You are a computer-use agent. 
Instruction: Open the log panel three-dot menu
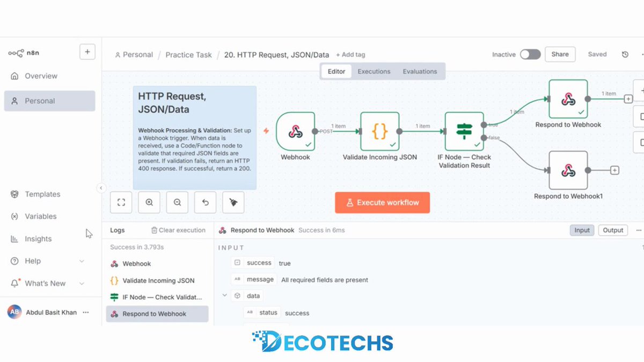click(639, 230)
